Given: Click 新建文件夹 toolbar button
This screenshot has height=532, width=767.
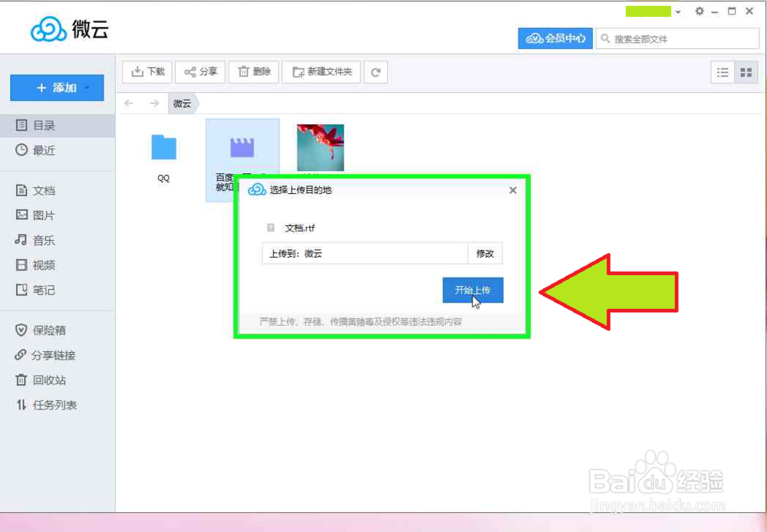Looking at the screenshot, I should pos(321,72).
